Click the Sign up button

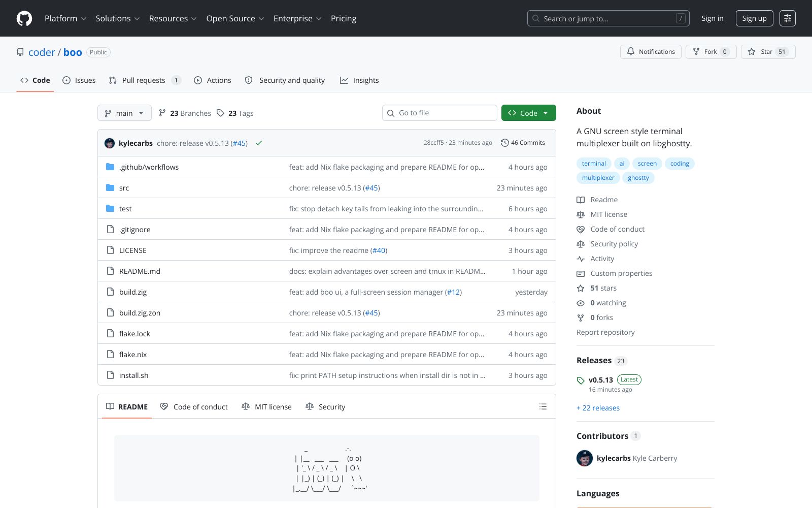(x=754, y=18)
